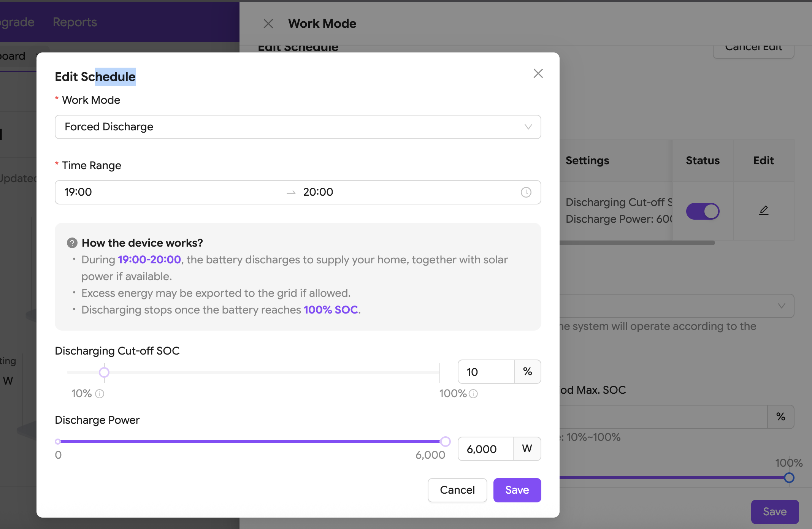Click the Max. SOC input field in background
This screenshot has height=529, width=812.
[663, 417]
